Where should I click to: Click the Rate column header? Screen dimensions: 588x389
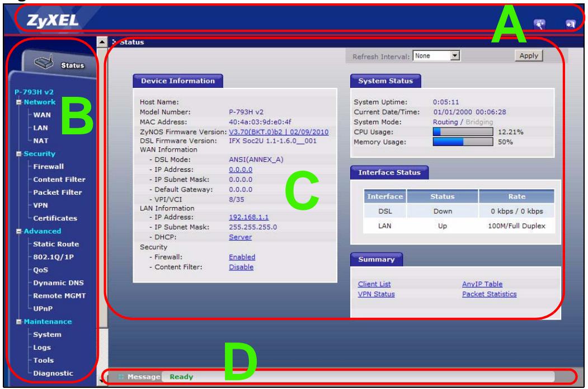click(x=516, y=196)
